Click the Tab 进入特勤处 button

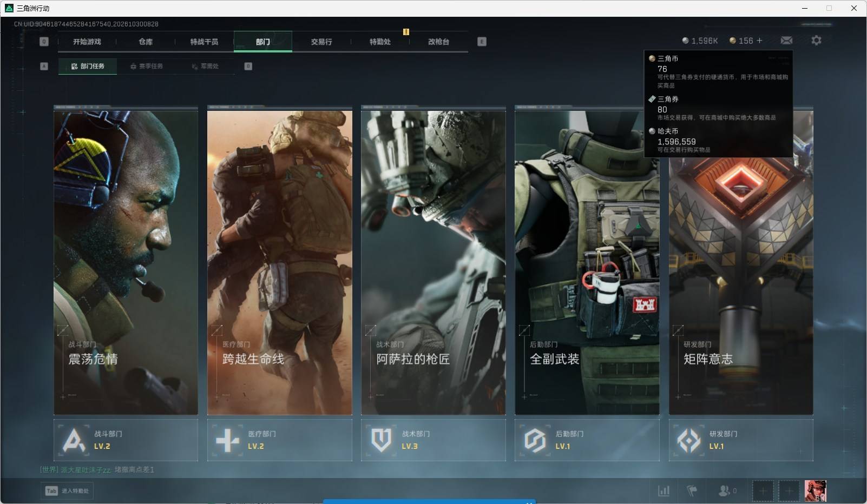pos(67,490)
